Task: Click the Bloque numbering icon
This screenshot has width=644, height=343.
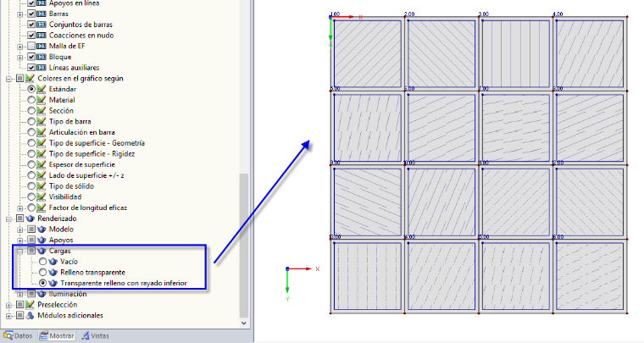Action: tap(42, 57)
